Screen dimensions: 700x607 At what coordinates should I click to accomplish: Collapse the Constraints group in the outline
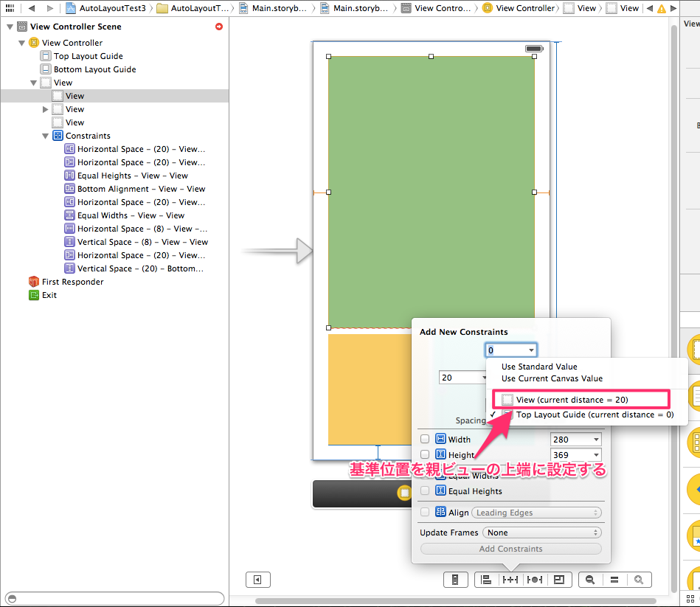[x=46, y=135]
